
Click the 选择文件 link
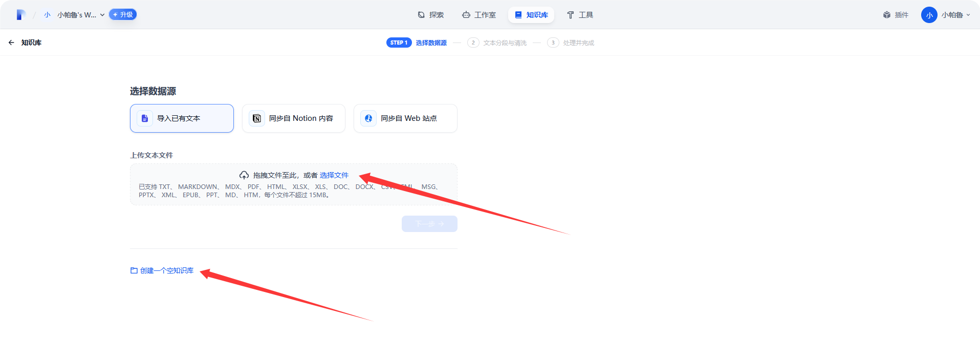[334, 175]
